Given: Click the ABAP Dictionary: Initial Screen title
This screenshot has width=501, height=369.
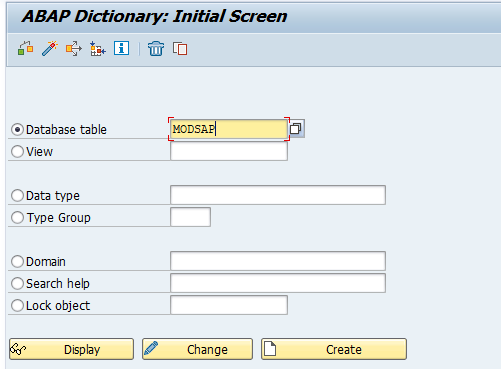Looking at the screenshot, I should (x=154, y=16).
